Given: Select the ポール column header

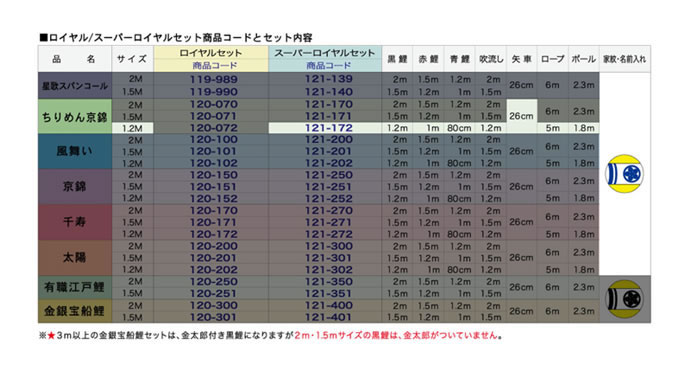Looking at the screenshot, I should (584, 59).
